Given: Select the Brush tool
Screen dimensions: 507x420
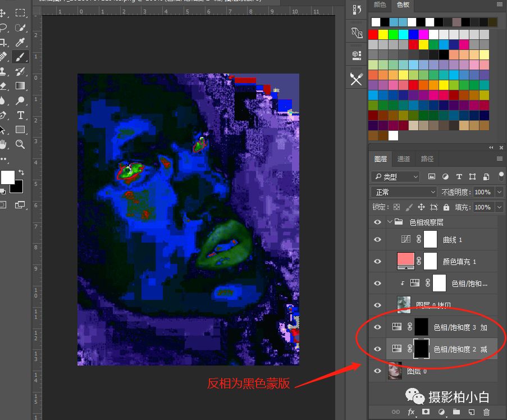Looking at the screenshot, I should [20, 57].
